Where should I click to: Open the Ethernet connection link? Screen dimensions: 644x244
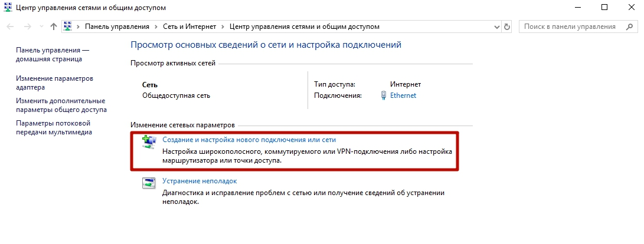403,95
